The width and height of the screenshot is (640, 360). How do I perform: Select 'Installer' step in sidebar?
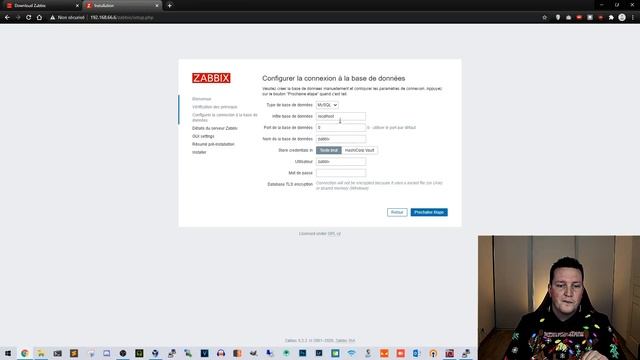(199, 152)
